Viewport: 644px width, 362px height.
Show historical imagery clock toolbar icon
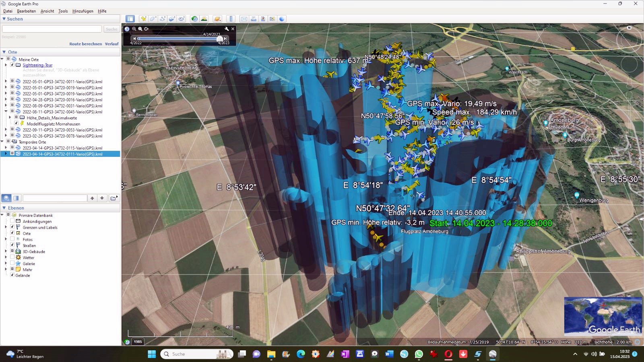tap(195, 19)
